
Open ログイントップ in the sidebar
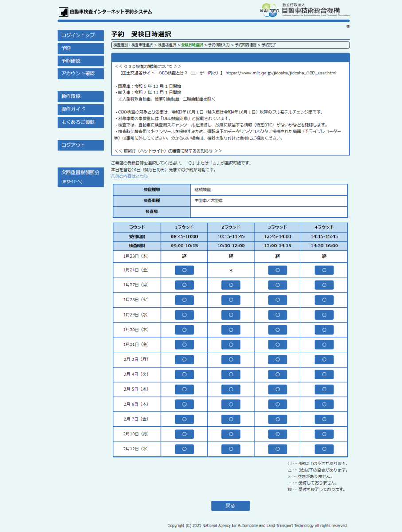pyautogui.click(x=81, y=35)
